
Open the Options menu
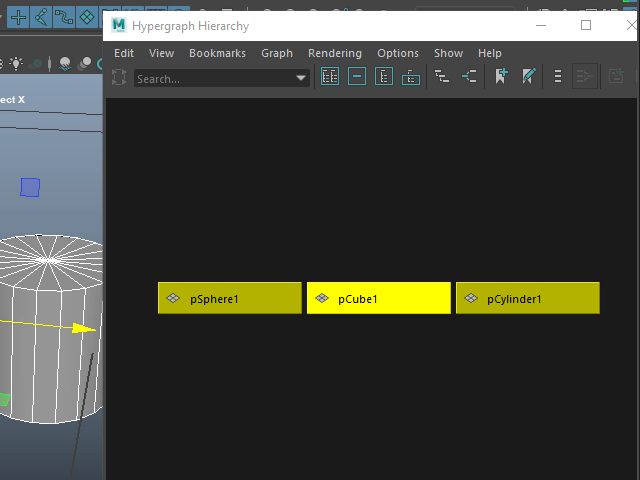(x=398, y=53)
